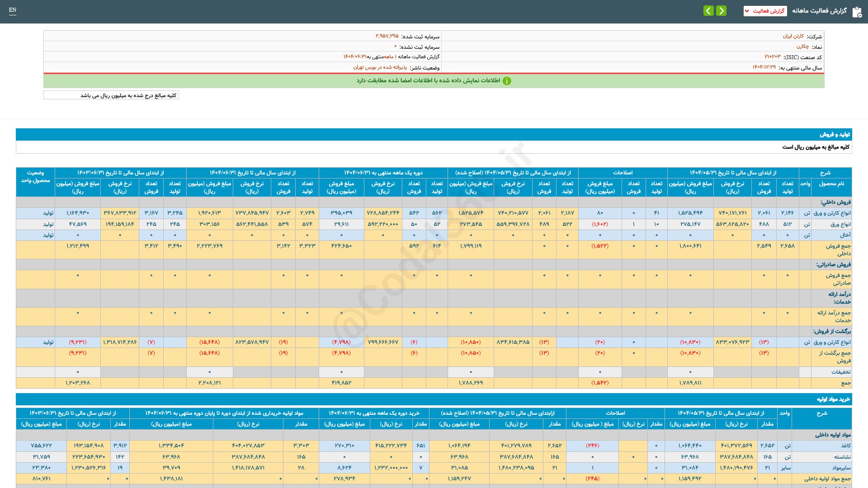Click the کاغذ row in raw materials table
The height and width of the screenshot is (488, 868).
[x=846, y=446]
